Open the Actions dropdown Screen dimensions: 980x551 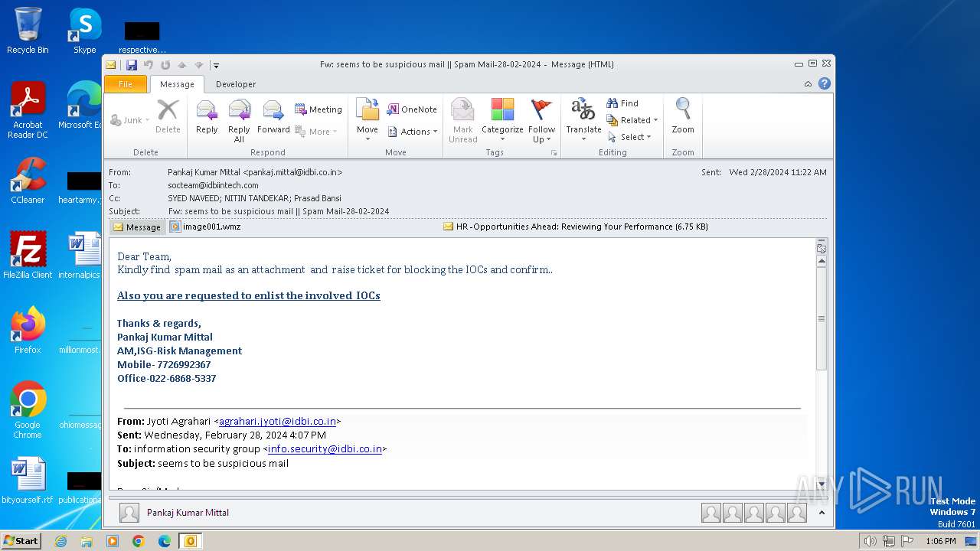click(412, 132)
